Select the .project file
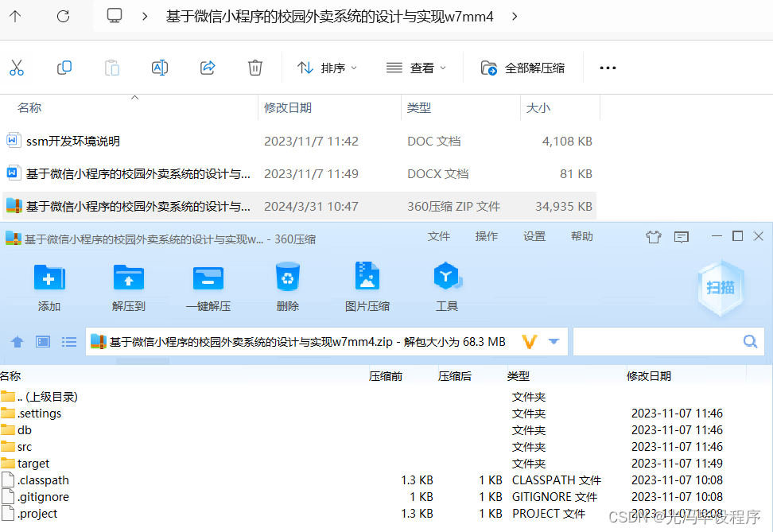This screenshot has height=532, width=773. [x=29, y=514]
